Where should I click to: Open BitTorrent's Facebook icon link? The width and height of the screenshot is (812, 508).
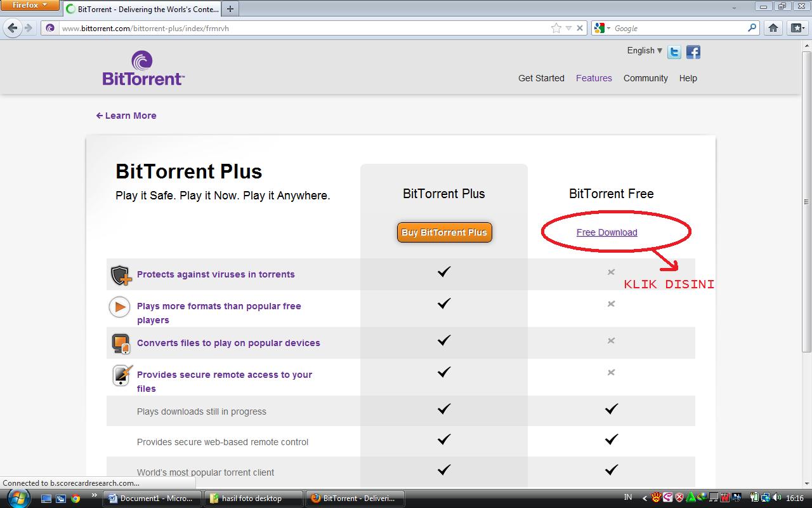point(693,52)
